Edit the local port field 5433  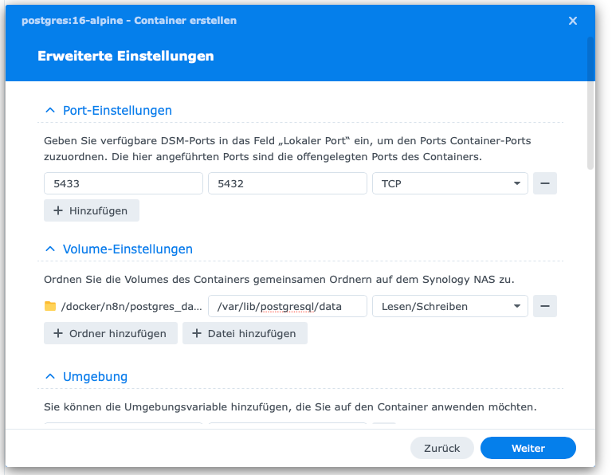pos(123,184)
